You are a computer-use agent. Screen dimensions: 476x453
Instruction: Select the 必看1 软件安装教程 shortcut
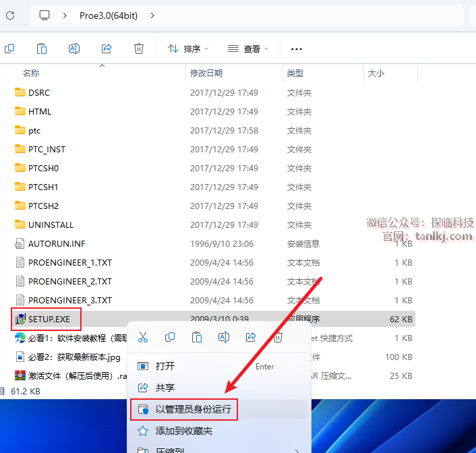(71, 338)
